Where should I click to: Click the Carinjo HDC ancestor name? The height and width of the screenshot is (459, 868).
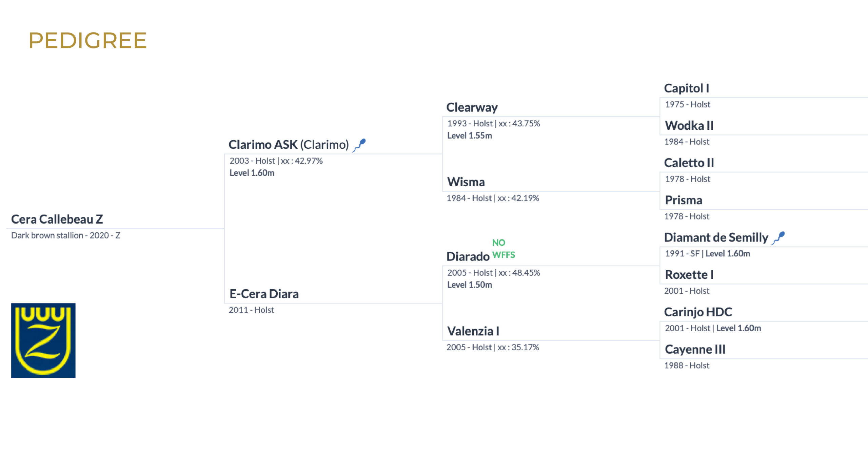click(698, 312)
